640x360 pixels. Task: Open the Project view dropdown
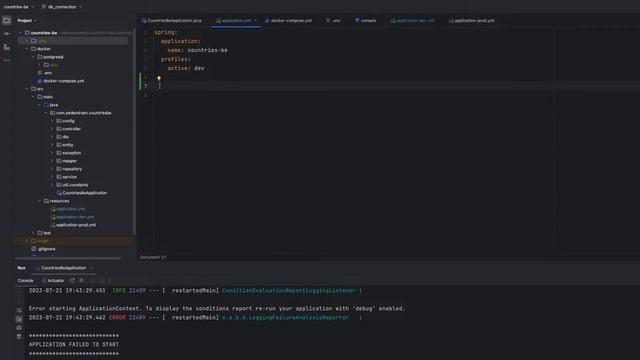(27, 20)
